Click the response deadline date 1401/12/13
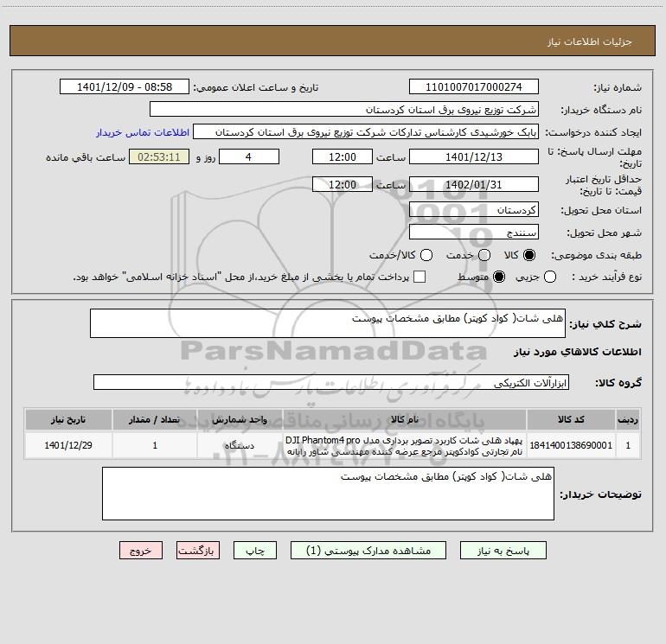The image size is (666, 644). point(474,156)
